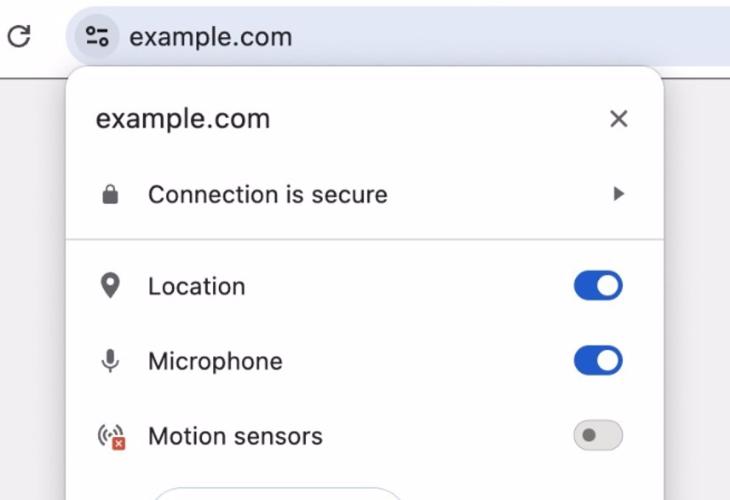Click the example.com URL in address bar

tap(211, 38)
